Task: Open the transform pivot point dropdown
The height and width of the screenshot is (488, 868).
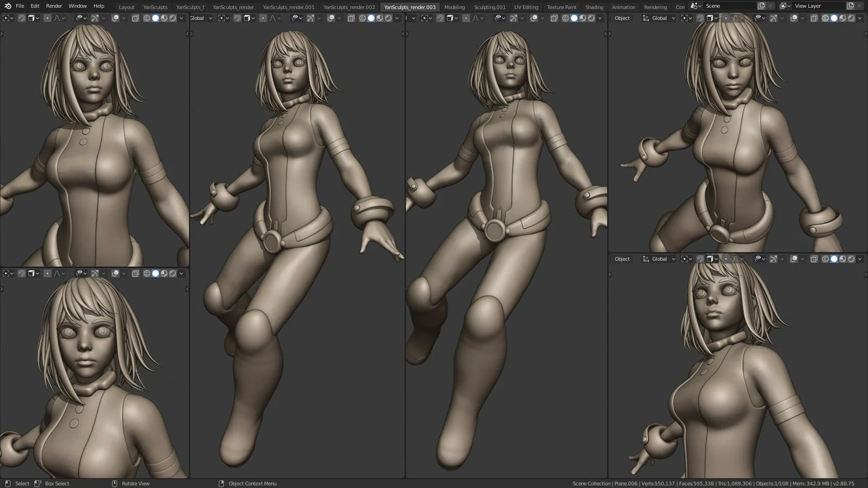Action: click(686, 18)
